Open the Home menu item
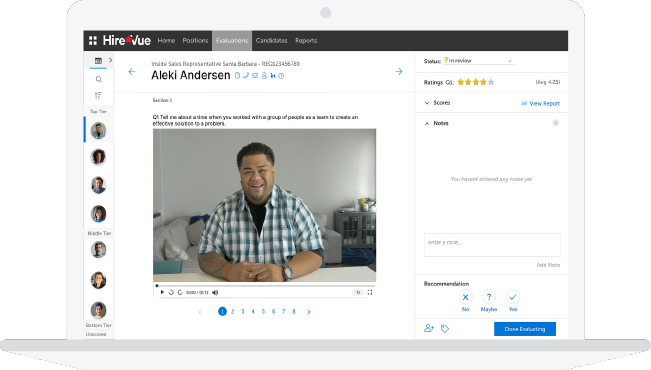This screenshot has height=370, width=651. (166, 40)
